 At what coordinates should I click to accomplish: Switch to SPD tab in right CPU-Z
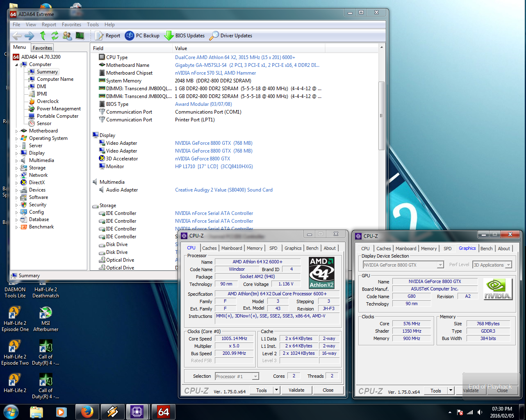click(x=448, y=249)
